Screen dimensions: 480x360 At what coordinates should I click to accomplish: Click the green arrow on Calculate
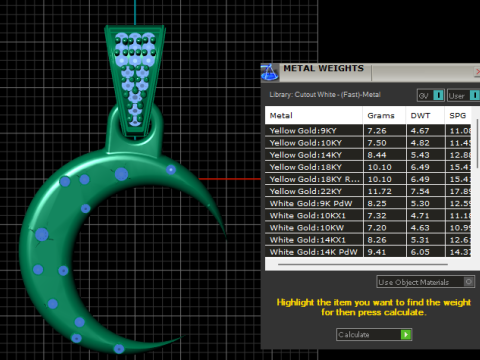point(406,334)
